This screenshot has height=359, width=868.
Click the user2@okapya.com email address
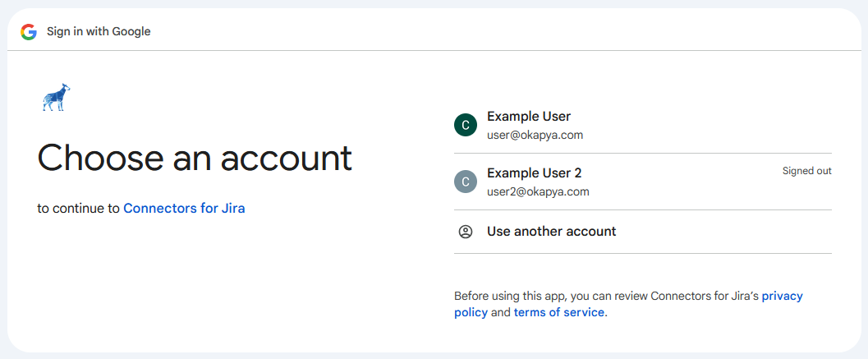point(538,192)
